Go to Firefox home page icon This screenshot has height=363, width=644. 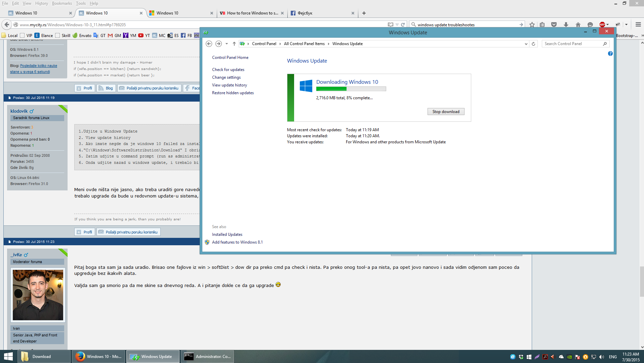click(578, 25)
